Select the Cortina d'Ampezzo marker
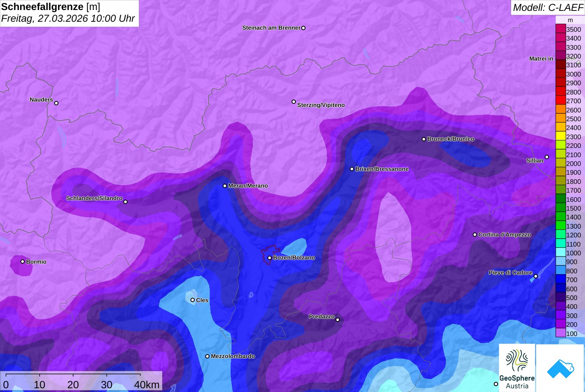Screen dimensions: 585x392 475,235
